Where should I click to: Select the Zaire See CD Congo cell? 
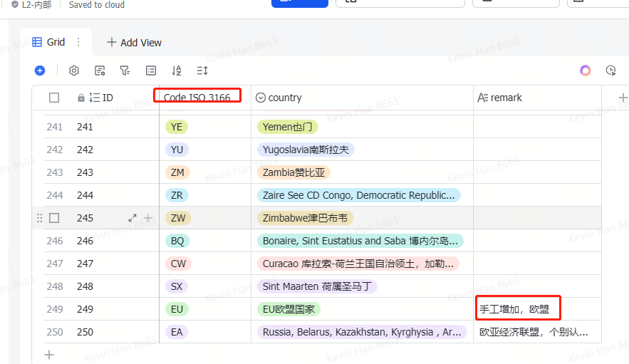pyautogui.click(x=363, y=195)
